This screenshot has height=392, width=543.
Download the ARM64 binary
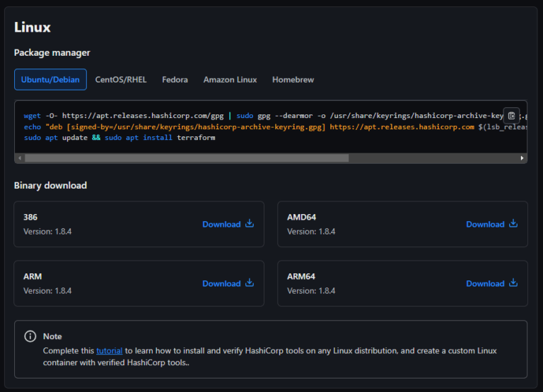click(x=492, y=283)
